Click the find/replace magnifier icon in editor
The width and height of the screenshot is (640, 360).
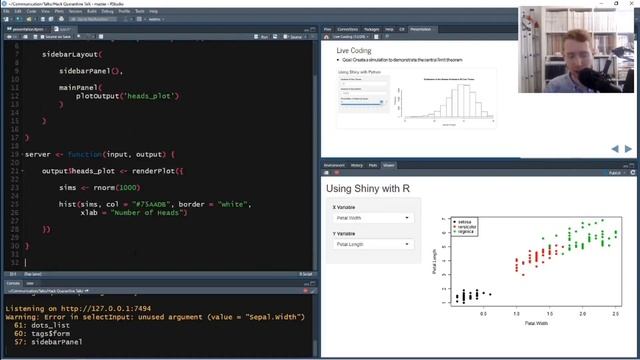[79, 37]
